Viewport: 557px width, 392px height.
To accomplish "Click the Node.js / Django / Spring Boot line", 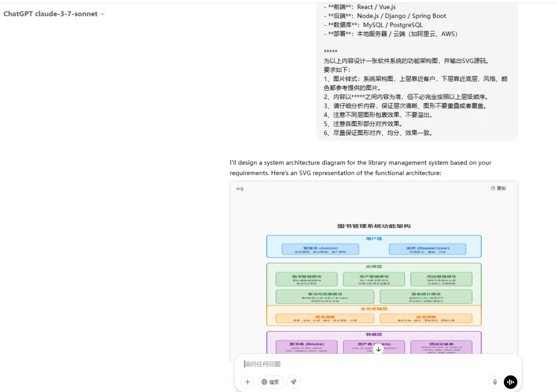I will (385, 16).
